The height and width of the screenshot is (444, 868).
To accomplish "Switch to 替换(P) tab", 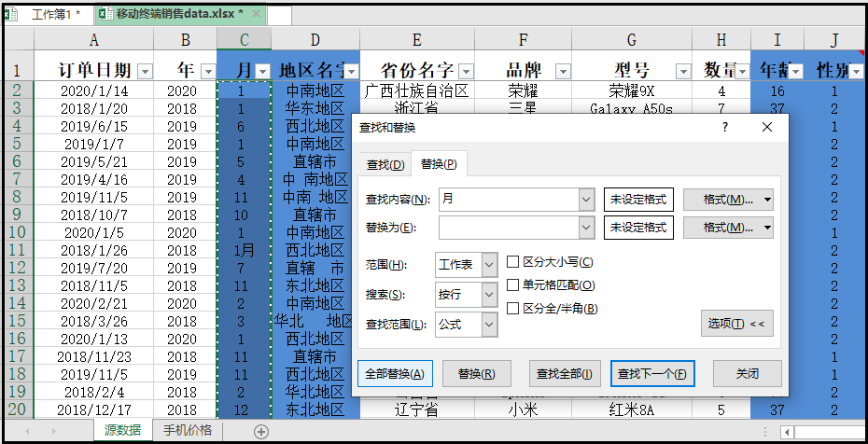I will coord(439,163).
